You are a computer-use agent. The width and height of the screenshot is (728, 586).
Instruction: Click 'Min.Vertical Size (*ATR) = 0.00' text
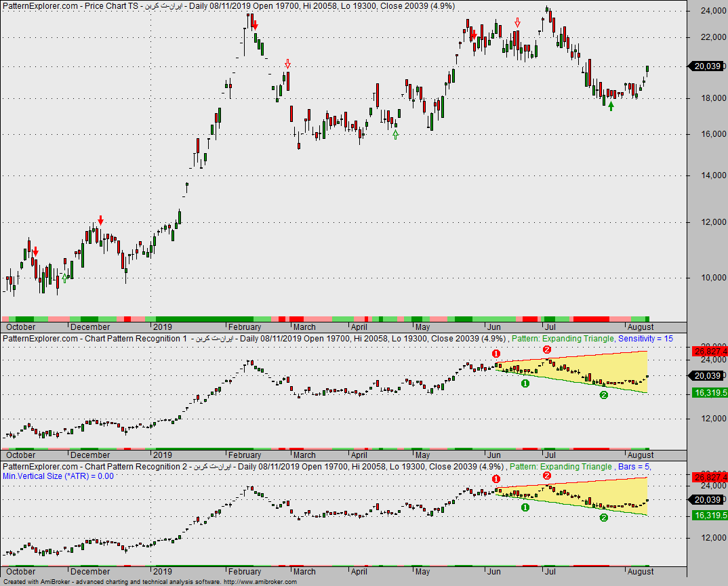click(x=58, y=476)
